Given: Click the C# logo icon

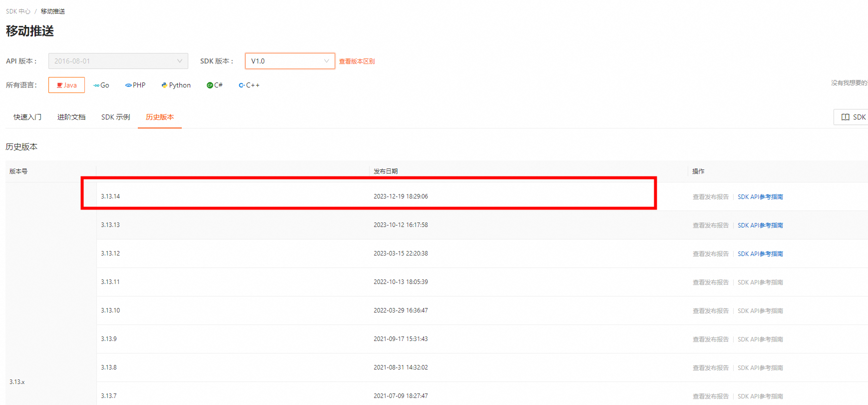Looking at the screenshot, I should (210, 85).
